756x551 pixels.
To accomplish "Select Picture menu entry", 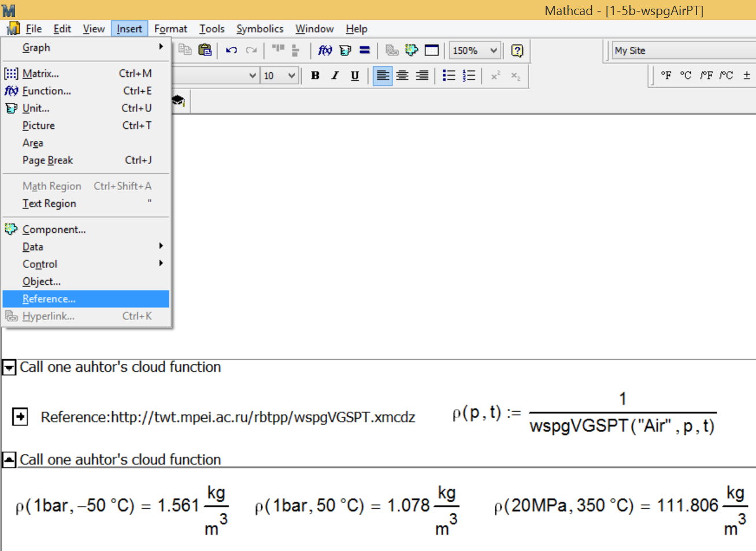I will pos(86,125).
